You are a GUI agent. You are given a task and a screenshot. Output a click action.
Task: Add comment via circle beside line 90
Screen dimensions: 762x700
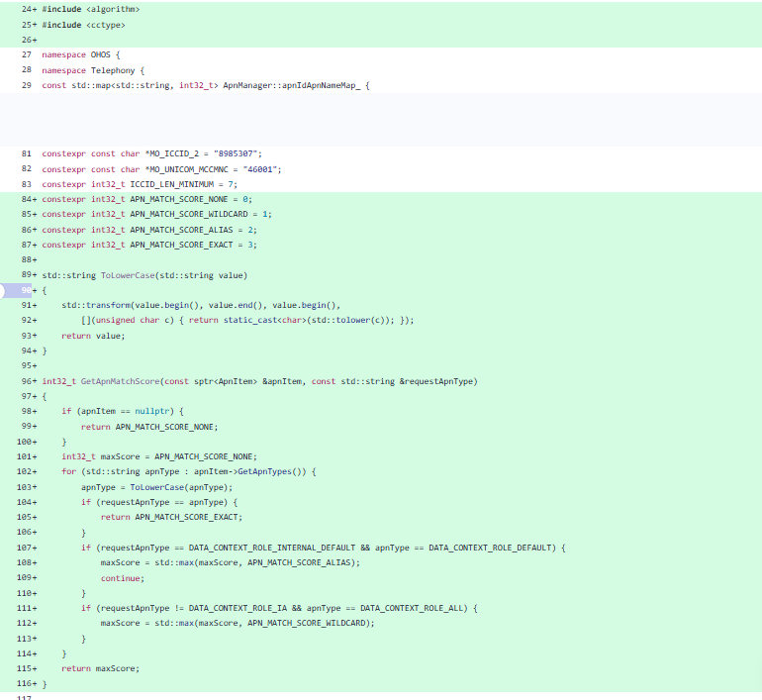point(1,291)
